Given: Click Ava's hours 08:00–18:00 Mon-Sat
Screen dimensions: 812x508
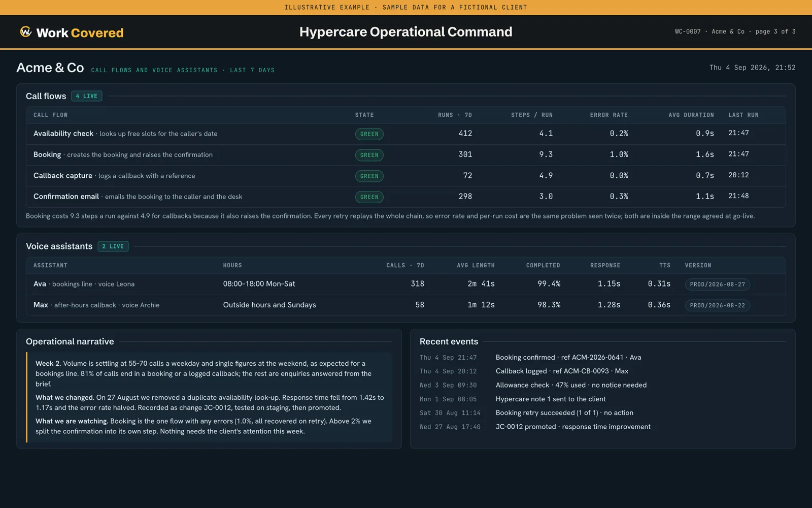Looking at the screenshot, I should pyautogui.click(x=259, y=284).
